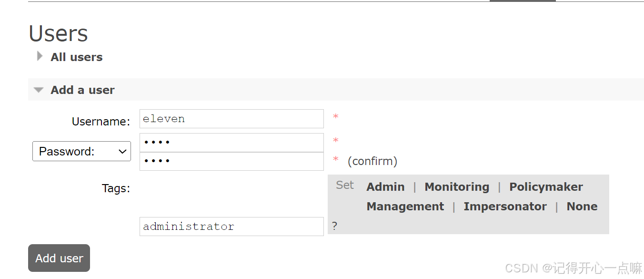Expand the All users section triangle
This screenshot has width=644, height=279.
pos(40,56)
